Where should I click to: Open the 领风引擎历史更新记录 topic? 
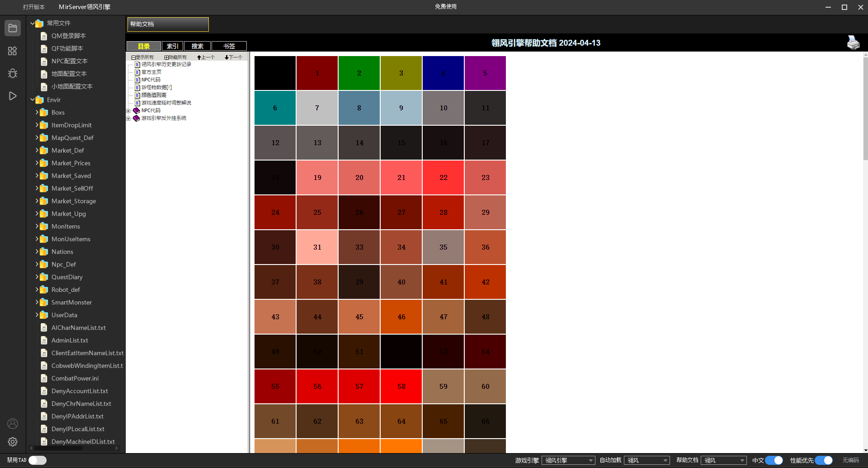point(166,64)
